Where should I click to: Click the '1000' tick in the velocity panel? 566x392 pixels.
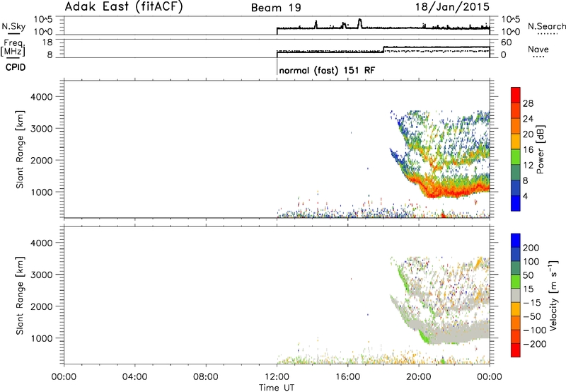[42, 338]
